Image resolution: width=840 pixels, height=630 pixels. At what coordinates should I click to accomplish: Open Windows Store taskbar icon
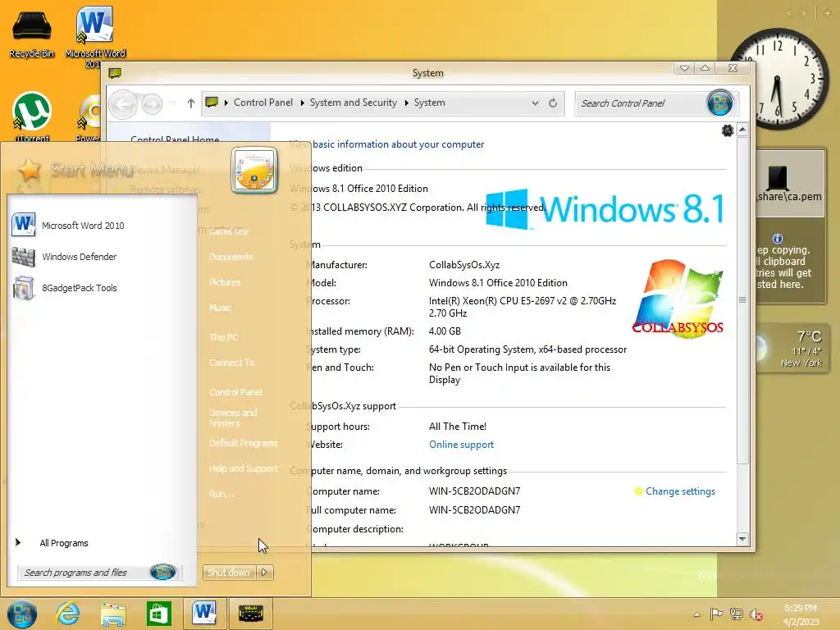click(x=158, y=614)
